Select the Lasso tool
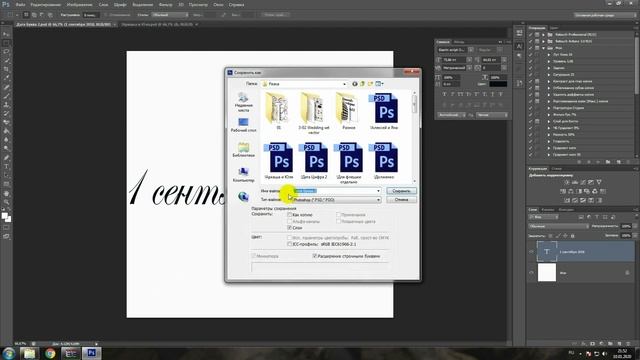 click(6, 52)
